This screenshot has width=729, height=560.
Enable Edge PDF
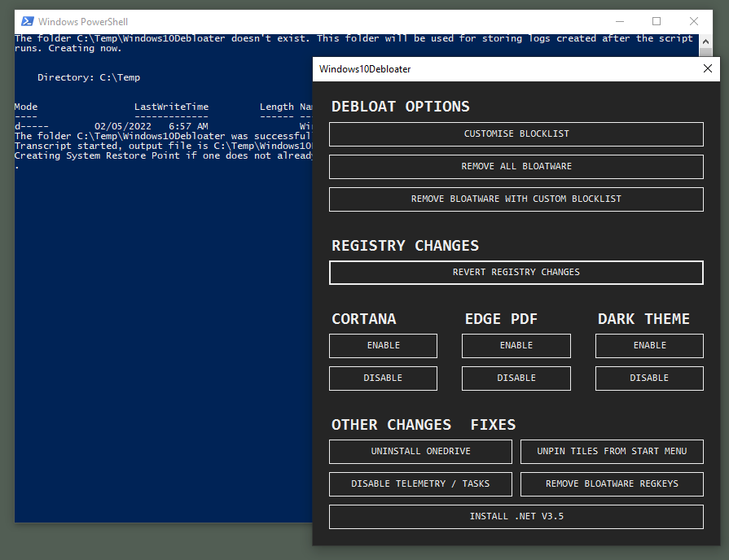click(516, 346)
